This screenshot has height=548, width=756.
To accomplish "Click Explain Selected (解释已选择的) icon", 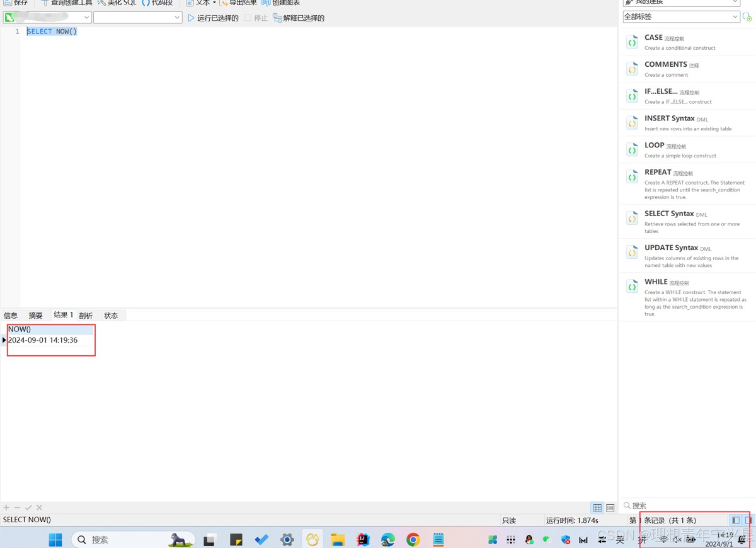I will tap(277, 18).
